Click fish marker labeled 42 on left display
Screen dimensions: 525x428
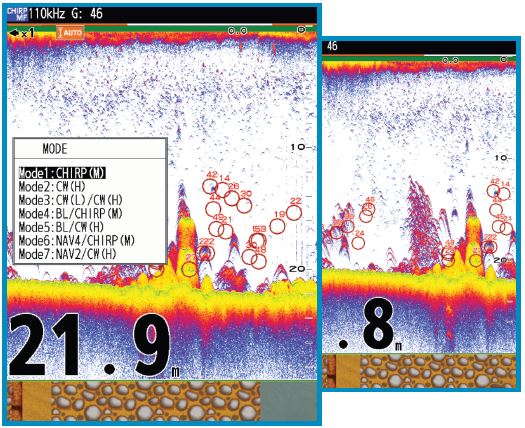[210, 186]
